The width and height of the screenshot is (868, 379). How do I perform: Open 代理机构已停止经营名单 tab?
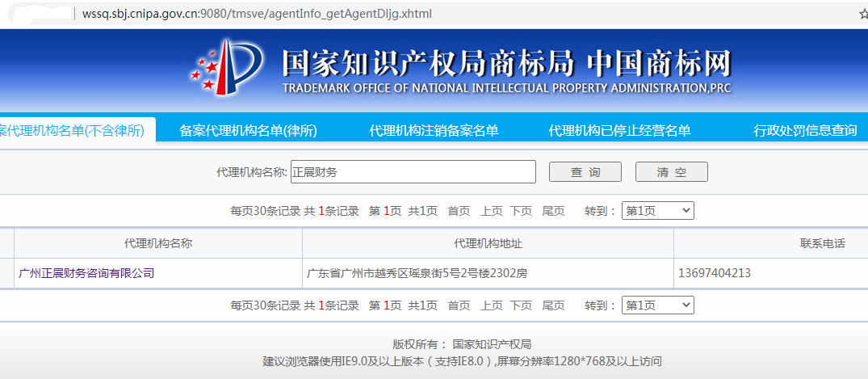[x=619, y=131]
